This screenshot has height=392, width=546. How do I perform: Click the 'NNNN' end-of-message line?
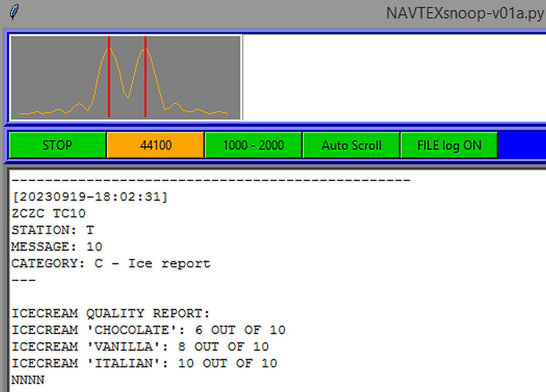click(28, 380)
